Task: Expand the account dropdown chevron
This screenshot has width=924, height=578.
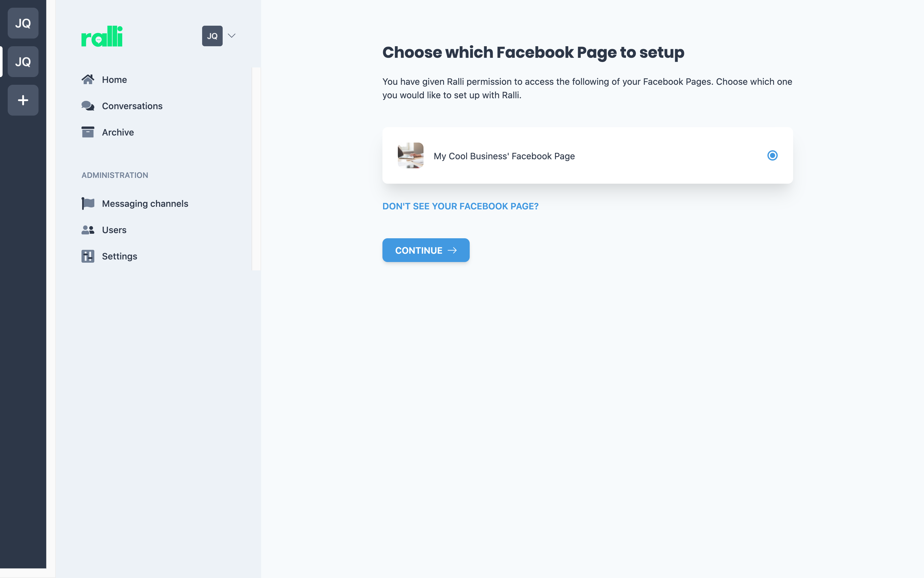Action: [x=231, y=36]
